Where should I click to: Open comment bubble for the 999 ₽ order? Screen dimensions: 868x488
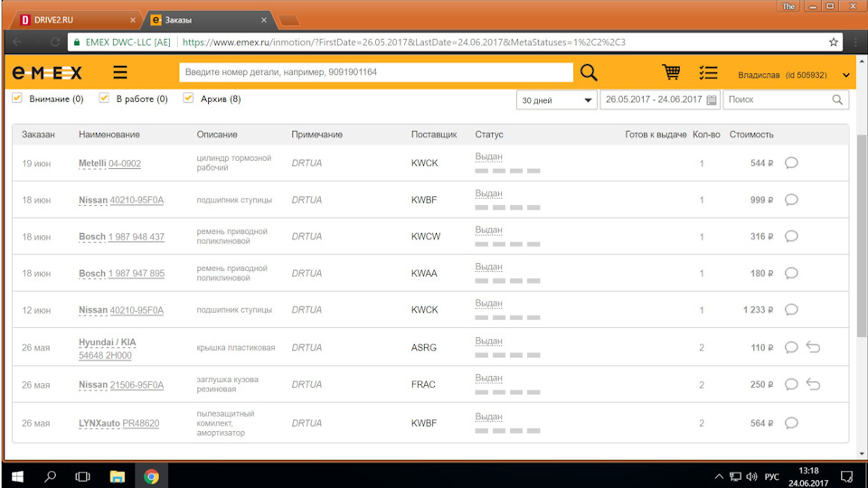pos(792,200)
